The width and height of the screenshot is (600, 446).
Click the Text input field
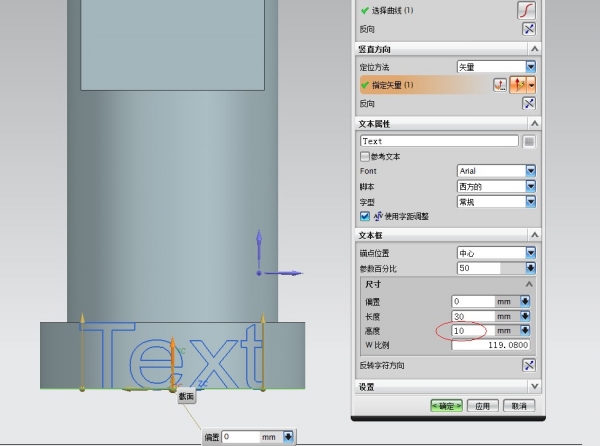[x=439, y=141]
